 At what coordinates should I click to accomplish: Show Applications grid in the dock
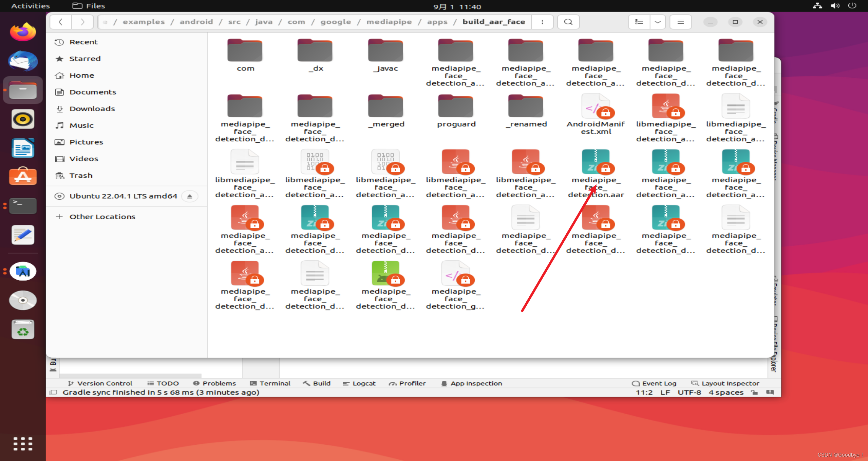click(x=23, y=444)
